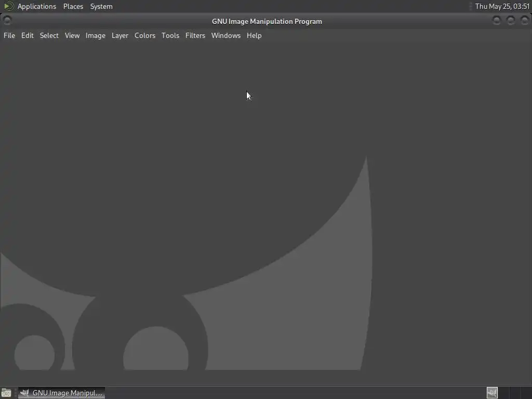
Task: Open the Filters menu
Action: point(195,36)
